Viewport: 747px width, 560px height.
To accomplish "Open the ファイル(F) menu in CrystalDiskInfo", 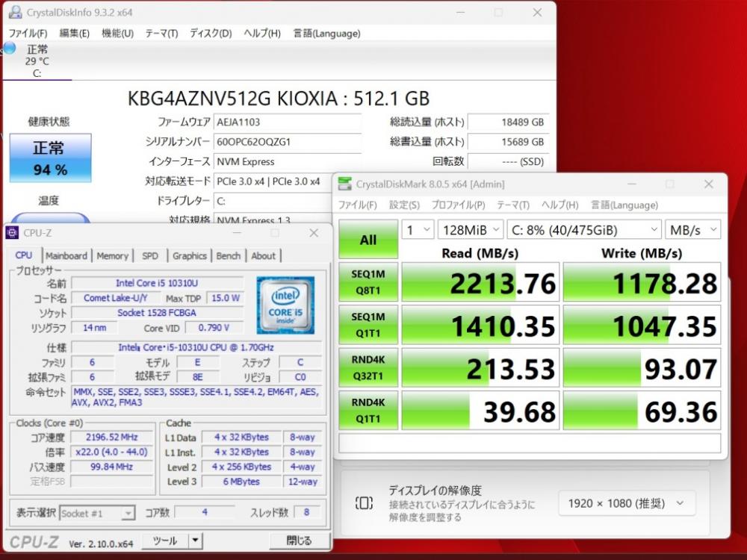I will coord(28,34).
